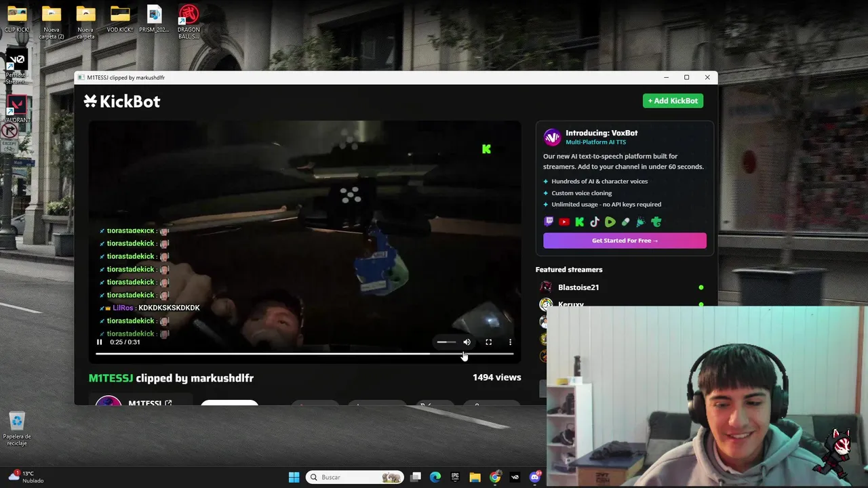Open the weather widget showing 13°C Nublado
Image resolution: width=868 pixels, height=488 pixels.
point(26,477)
